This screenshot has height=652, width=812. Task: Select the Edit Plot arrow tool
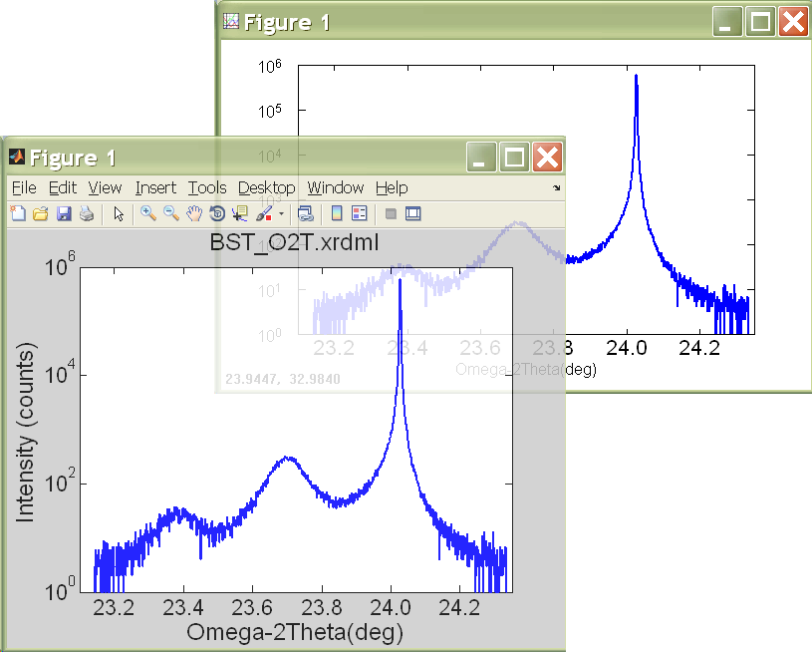coord(119,213)
